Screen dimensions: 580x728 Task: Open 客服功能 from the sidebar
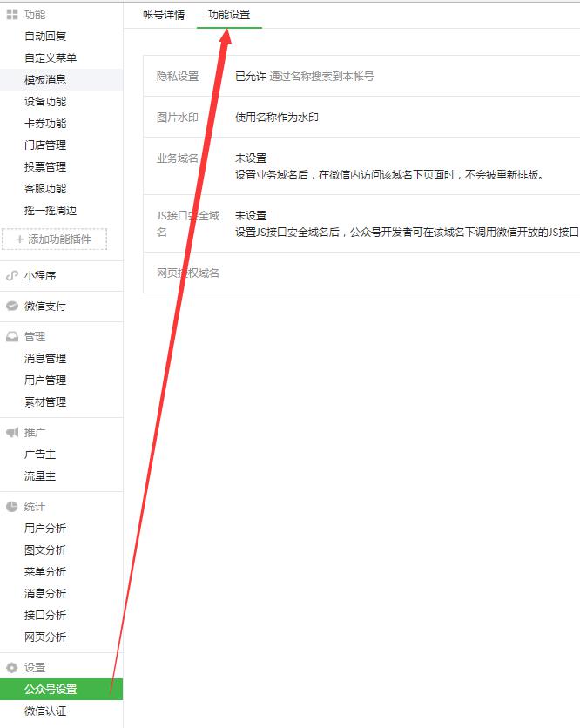click(x=45, y=189)
